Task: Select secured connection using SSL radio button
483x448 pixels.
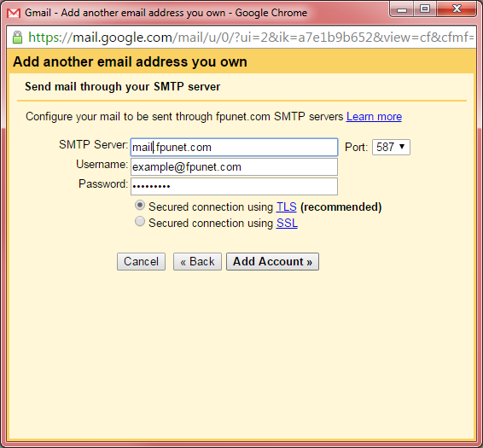Action: pos(140,221)
